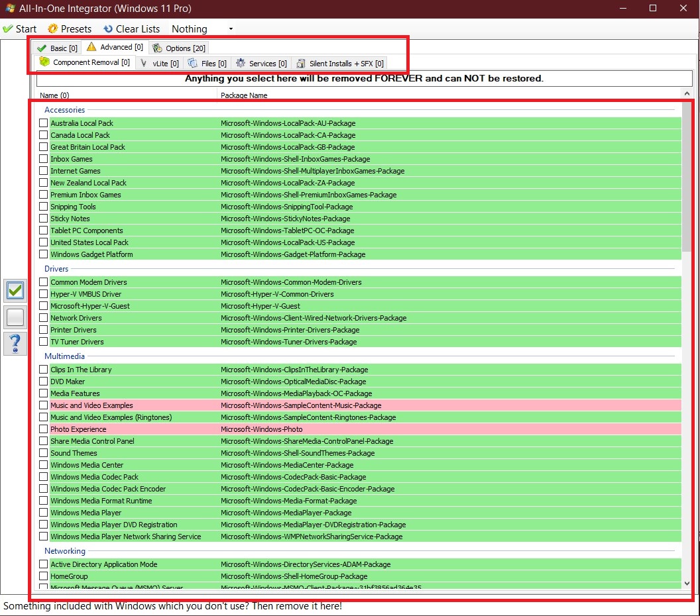Tick the DVD Maker checkbox
This screenshot has width=700, height=616.
click(43, 381)
